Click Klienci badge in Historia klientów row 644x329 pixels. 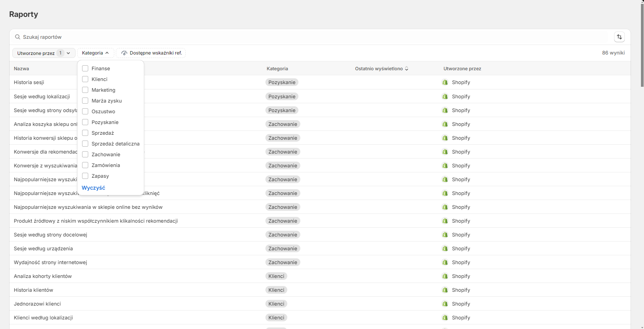click(276, 290)
